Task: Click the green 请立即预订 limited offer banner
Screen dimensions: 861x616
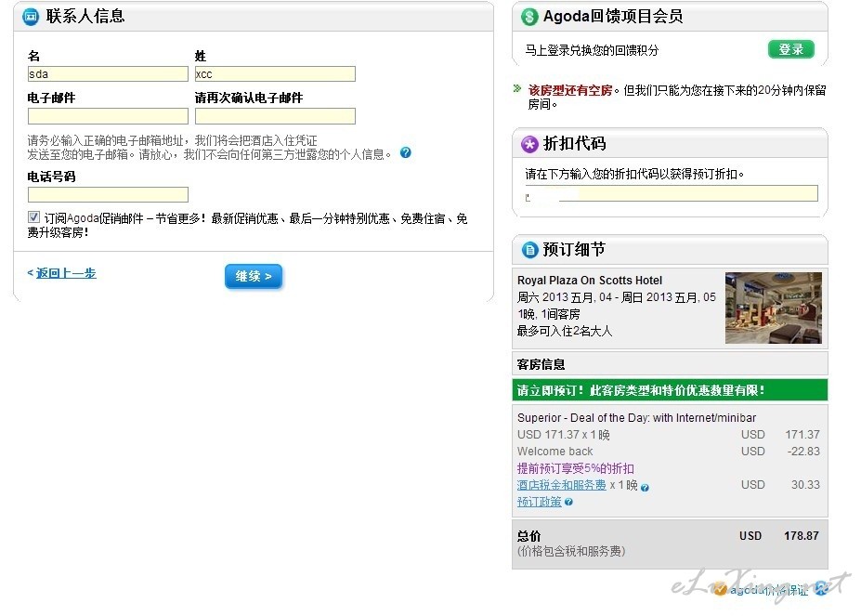Action: [x=670, y=390]
